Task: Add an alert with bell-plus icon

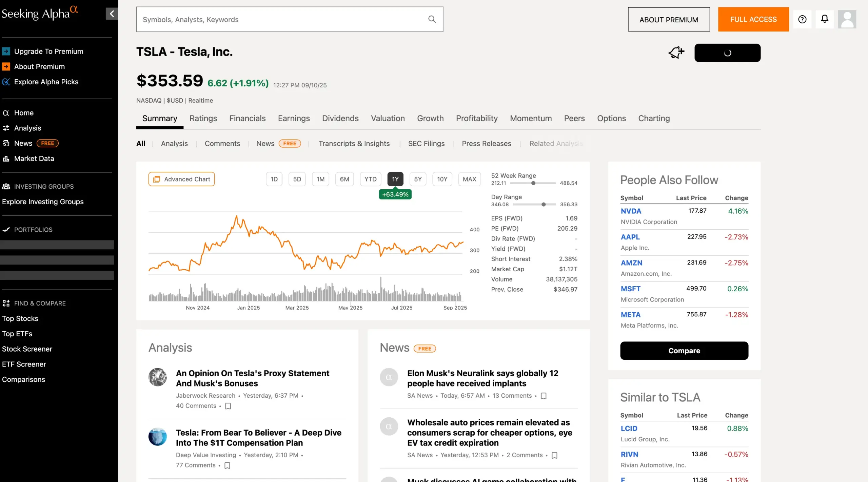Action: 676,53
